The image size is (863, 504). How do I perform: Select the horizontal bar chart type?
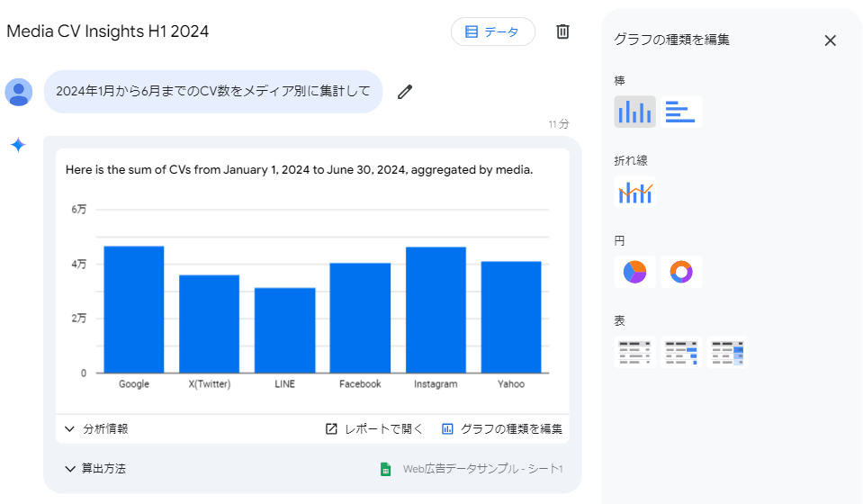[x=680, y=112]
